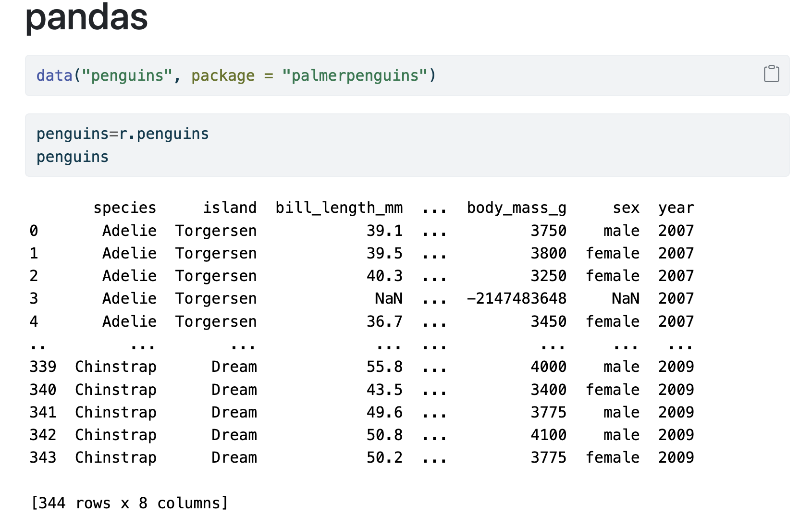
Task: Click the "package" argument in the code
Action: 223,76
